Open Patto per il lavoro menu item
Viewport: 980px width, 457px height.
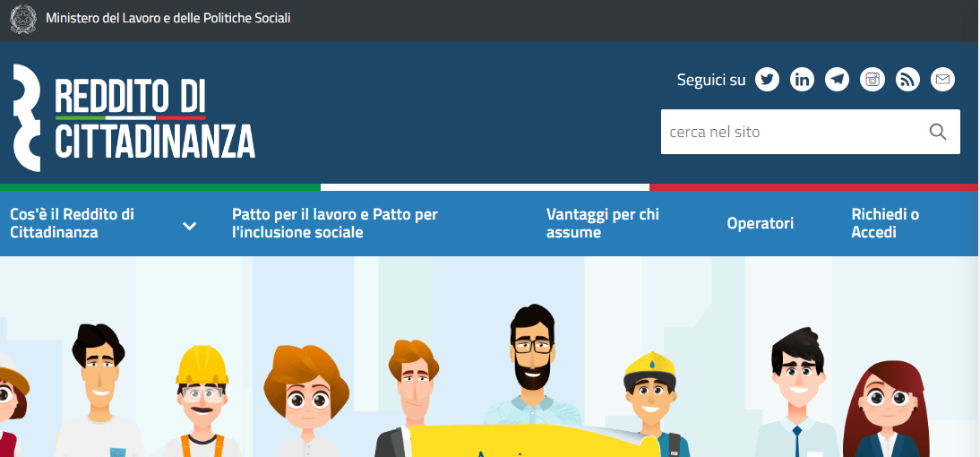click(335, 223)
